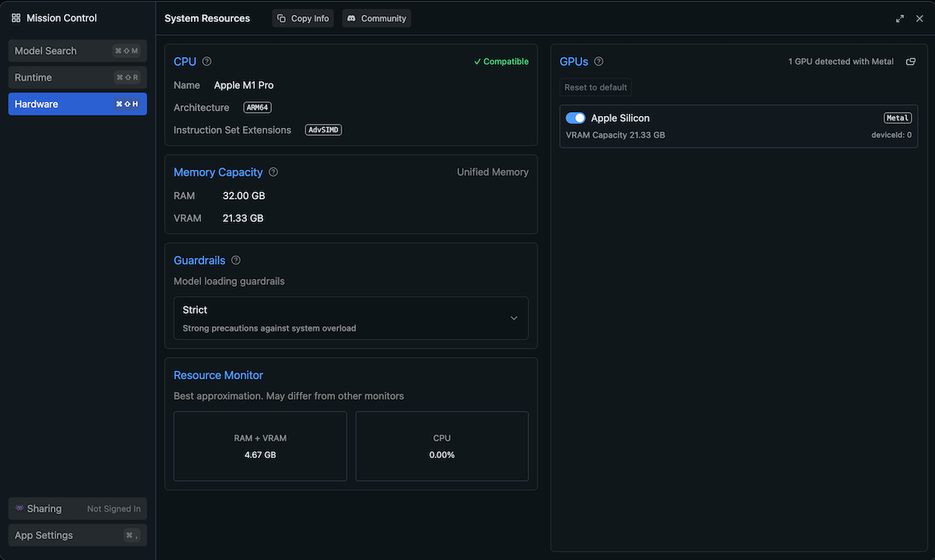Click the RAM + VRAM usage tile
Image resolution: width=935 pixels, height=560 pixels.
(260, 446)
